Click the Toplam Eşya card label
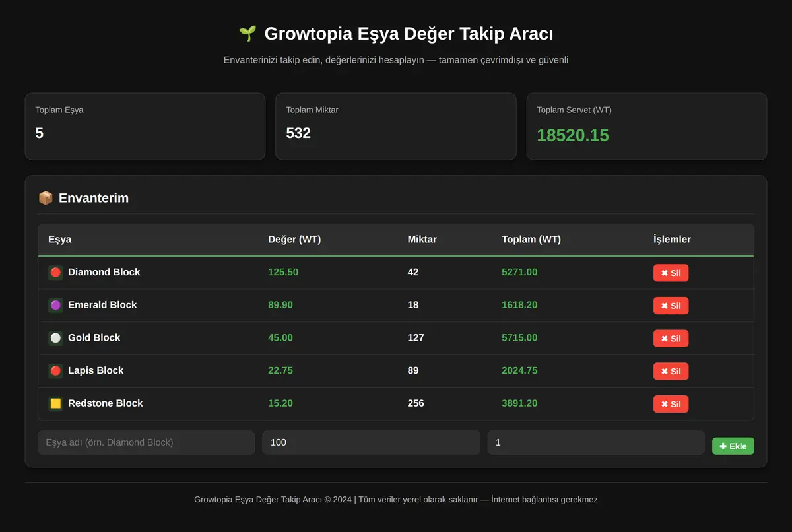Image resolution: width=792 pixels, height=532 pixels. tap(59, 110)
